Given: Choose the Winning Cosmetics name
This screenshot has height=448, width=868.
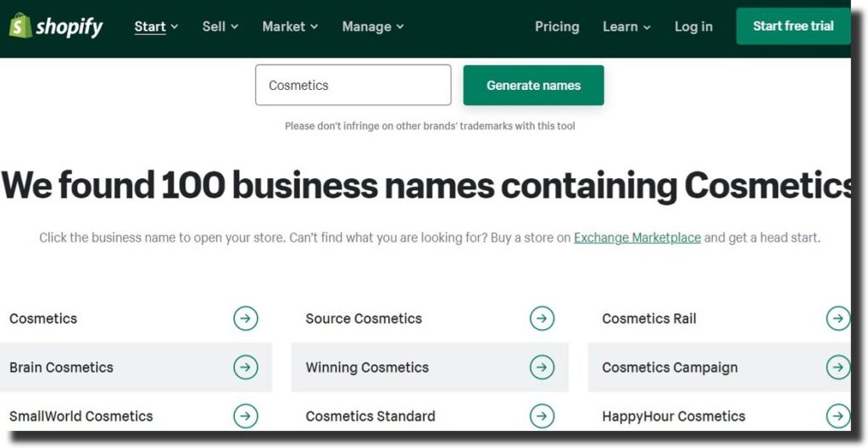Looking at the screenshot, I should 367,367.
